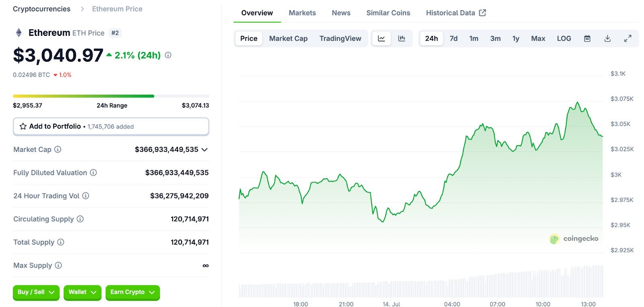Screen dimensions: 644x307
Task: Open the Cryptocurrencies breadcrumb link
Action: click(x=41, y=9)
